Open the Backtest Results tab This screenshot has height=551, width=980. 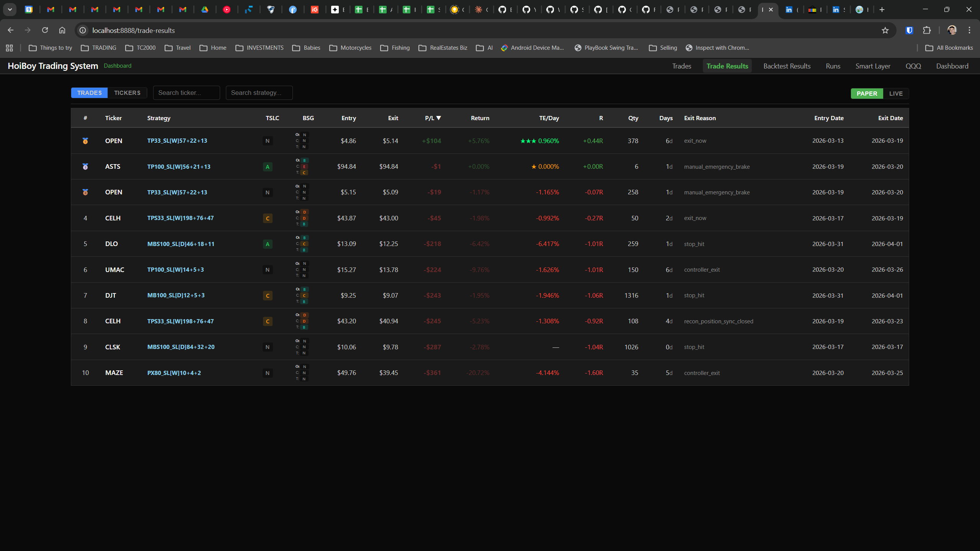coord(787,66)
